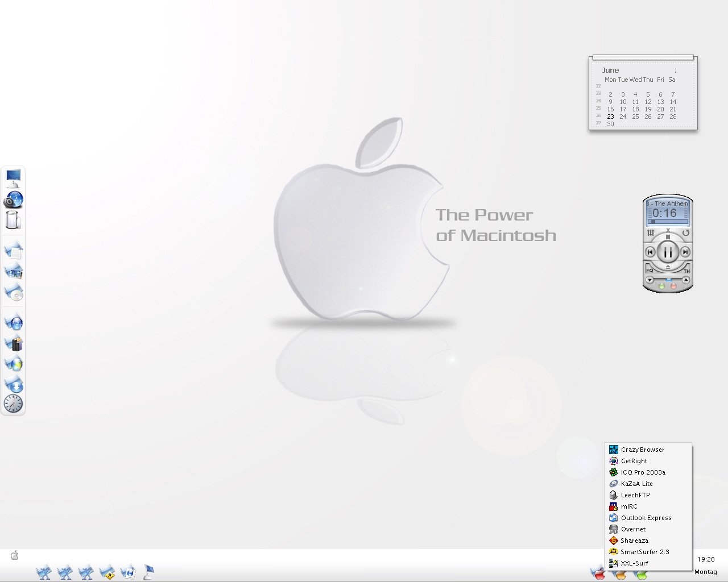Open the Apple menu icon in the taskbar
Image resolution: width=728 pixels, height=582 pixels.
pos(15,555)
